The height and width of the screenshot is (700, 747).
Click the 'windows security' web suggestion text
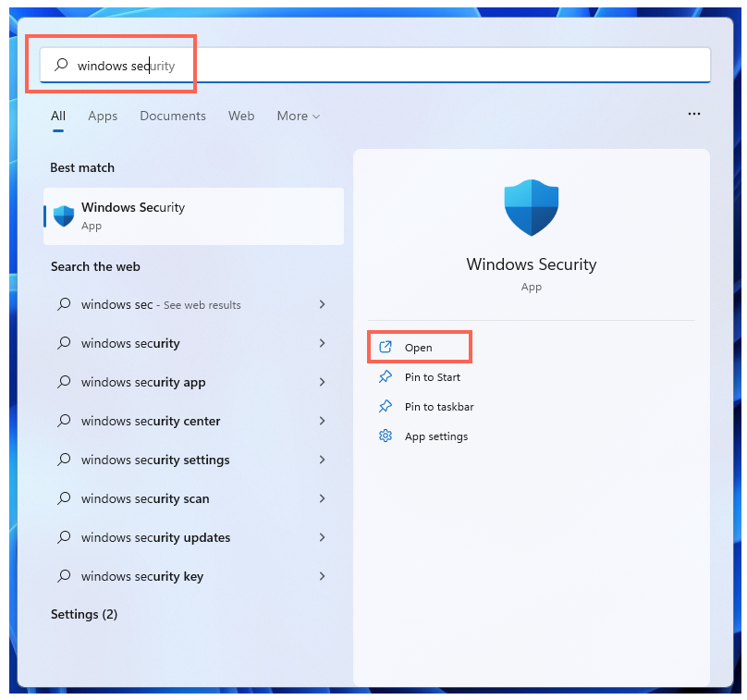tap(130, 344)
